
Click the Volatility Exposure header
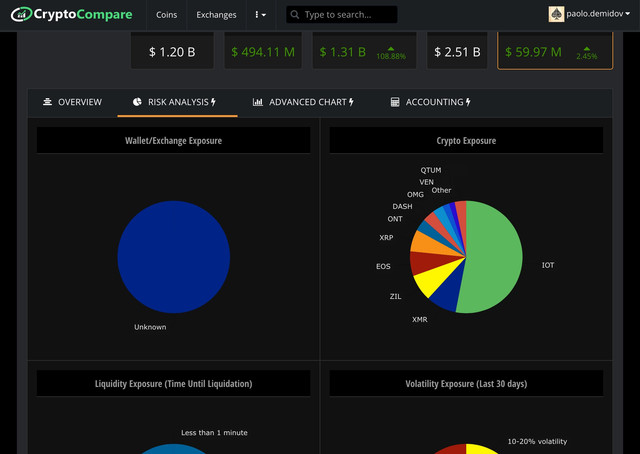[x=466, y=383]
